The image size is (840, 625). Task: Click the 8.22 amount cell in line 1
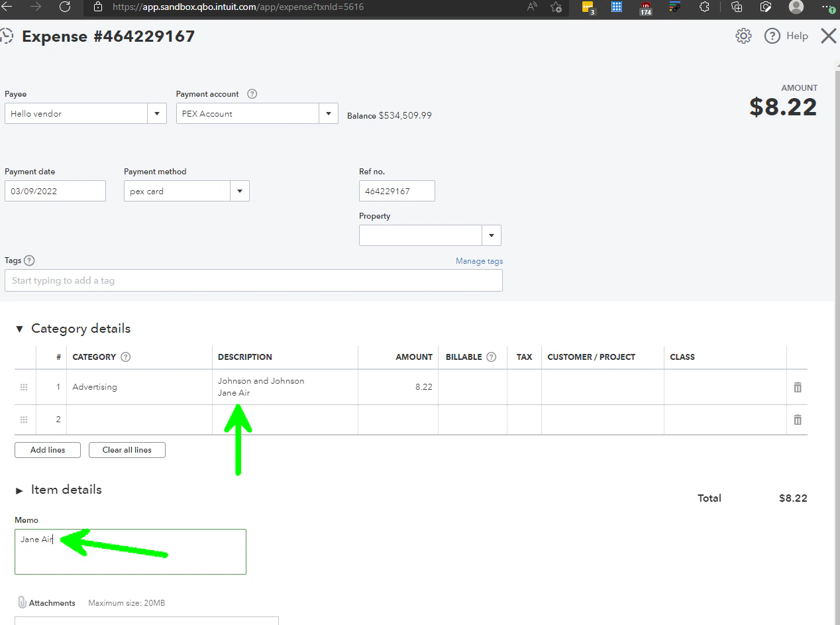point(398,387)
